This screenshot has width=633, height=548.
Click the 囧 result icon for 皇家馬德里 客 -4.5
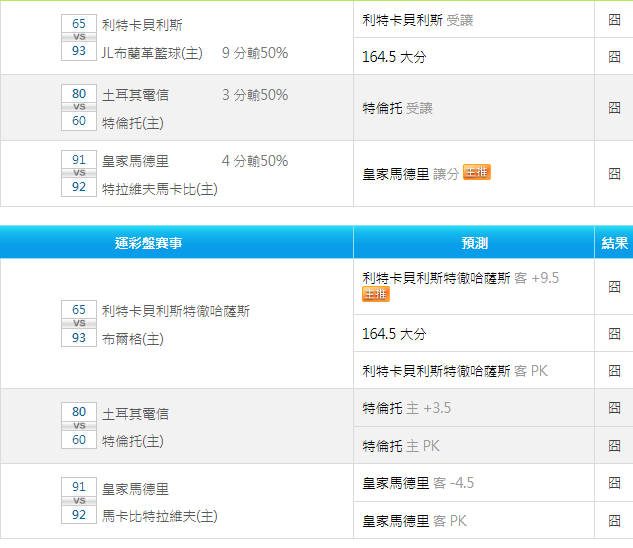click(x=614, y=483)
